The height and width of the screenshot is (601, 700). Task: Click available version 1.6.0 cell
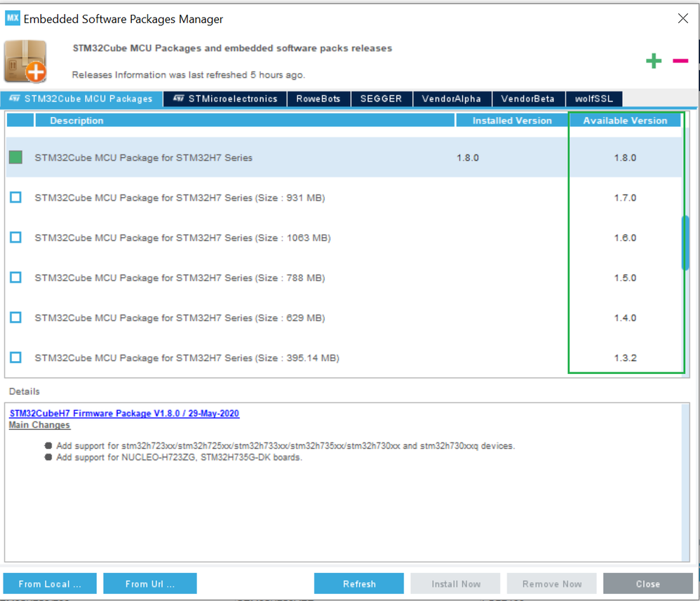[625, 238]
